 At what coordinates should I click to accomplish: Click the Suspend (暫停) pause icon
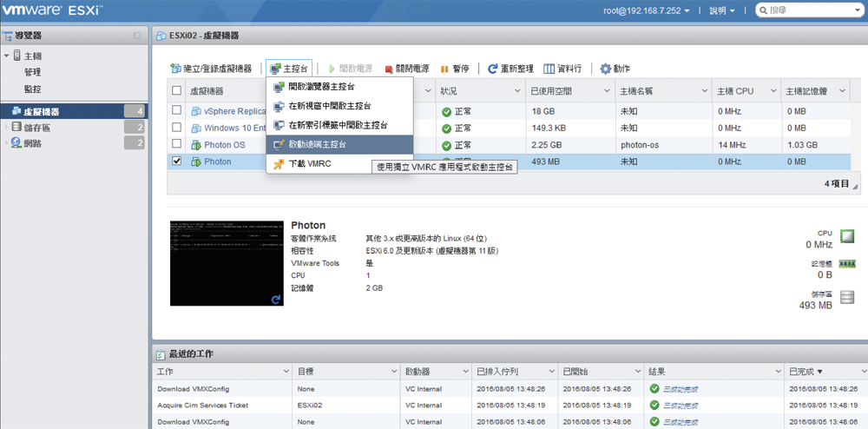[x=444, y=69]
